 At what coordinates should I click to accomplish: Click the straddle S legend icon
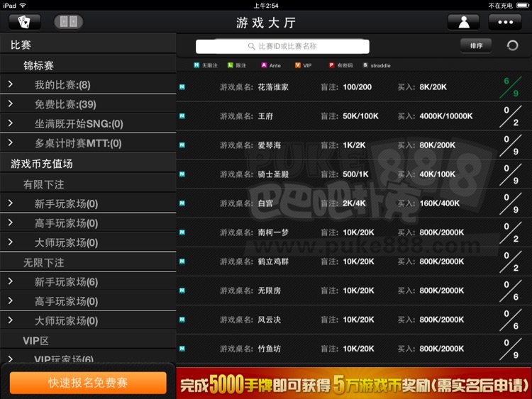365,65
